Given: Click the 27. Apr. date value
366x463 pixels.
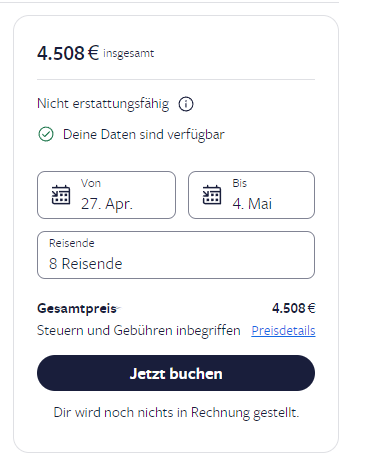Looking at the screenshot, I should coord(107,204).
